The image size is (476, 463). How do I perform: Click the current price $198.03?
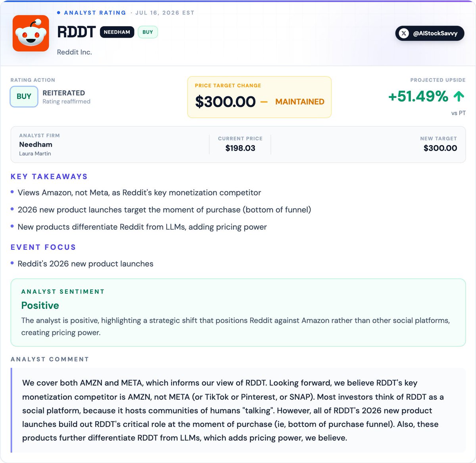(x=240, y=148)
